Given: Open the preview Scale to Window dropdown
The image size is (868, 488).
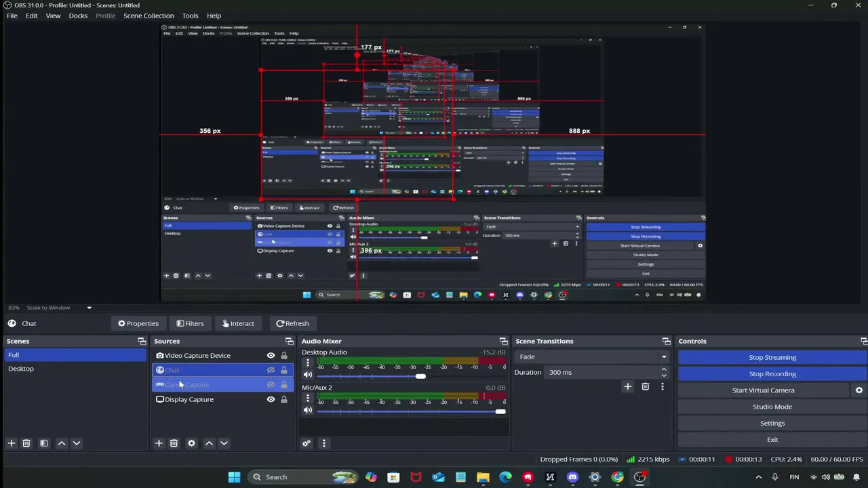Looking at the screenshot, I should [x=59, y=308].
